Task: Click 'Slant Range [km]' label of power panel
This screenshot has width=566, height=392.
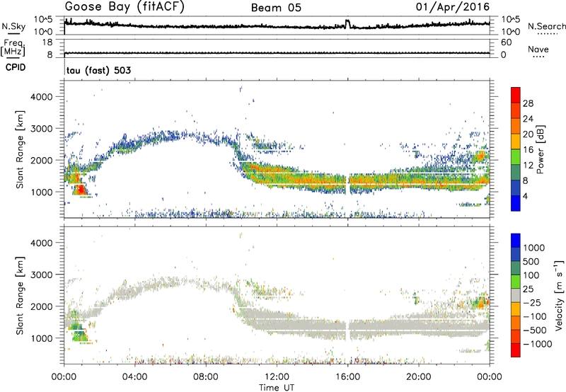Action: click(20, 149)
